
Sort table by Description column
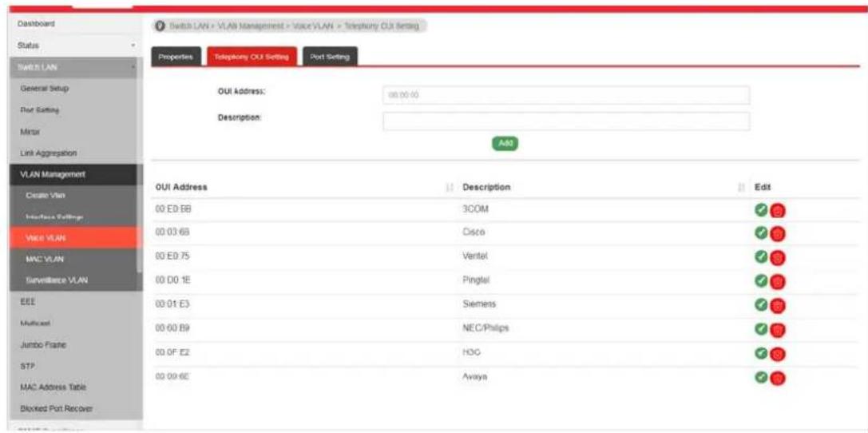pyautogui.click(x=741, y=188)
